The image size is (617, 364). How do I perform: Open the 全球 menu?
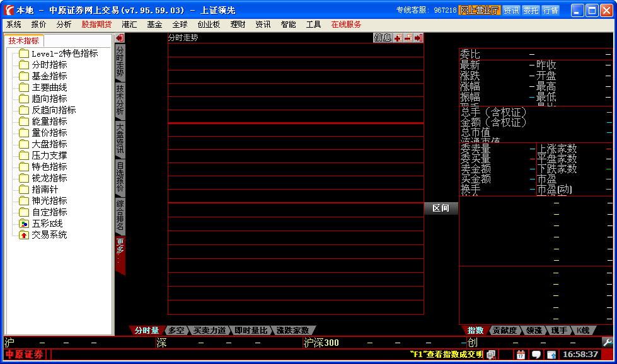180,25
